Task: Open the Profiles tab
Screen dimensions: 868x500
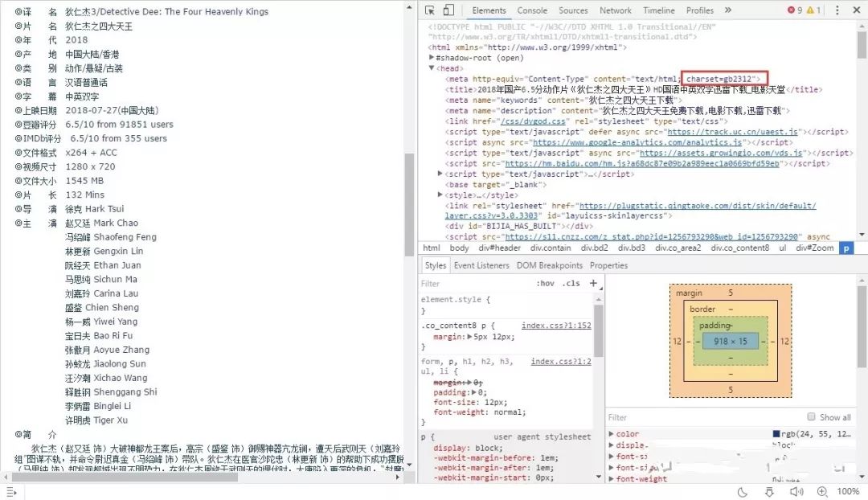Action: [x=700, y=10]
